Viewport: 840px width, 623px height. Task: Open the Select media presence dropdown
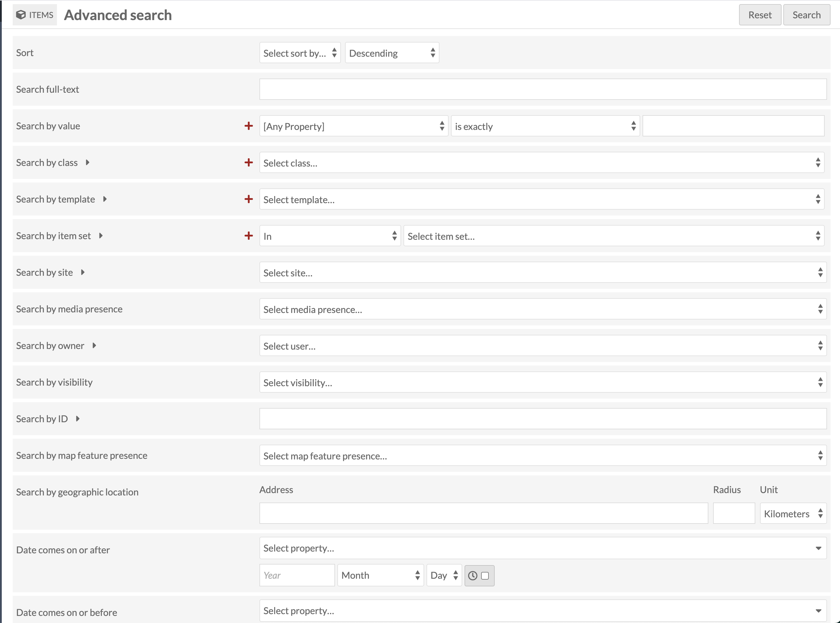coord(543,309)
